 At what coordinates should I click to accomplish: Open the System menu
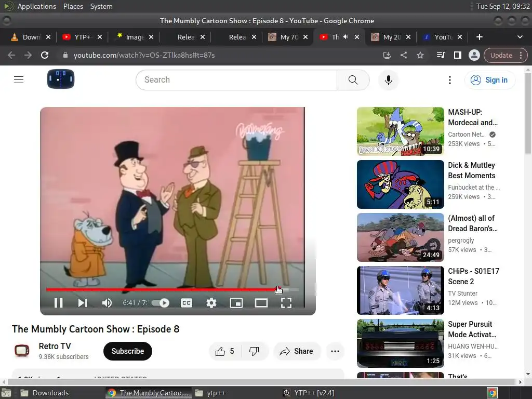(x=101, y=6)
